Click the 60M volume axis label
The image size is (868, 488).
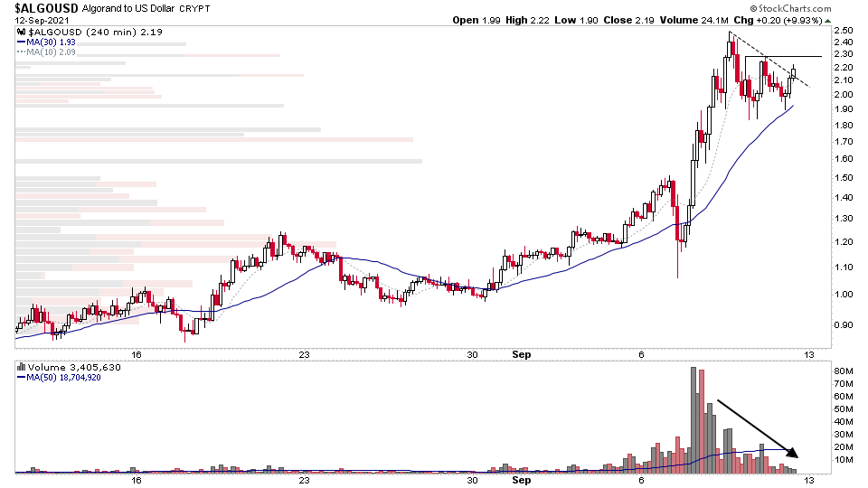tap(843, 396)
